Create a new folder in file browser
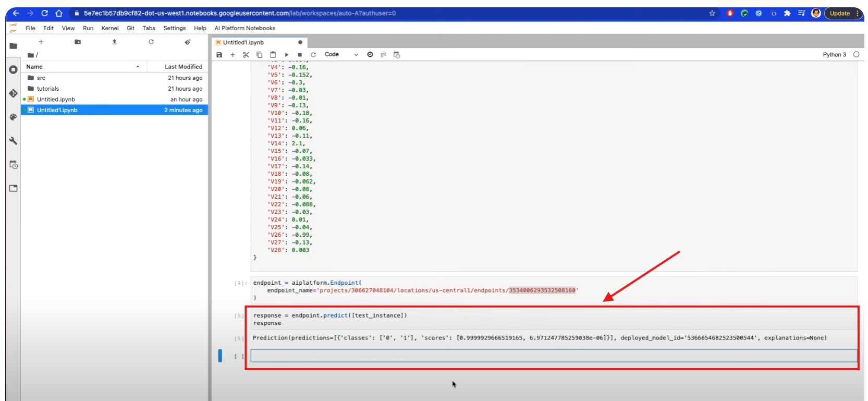 point(78,42)
